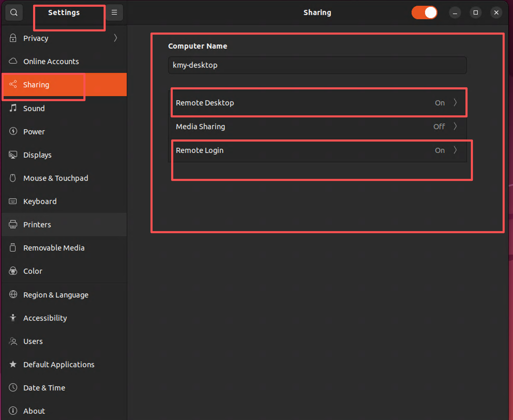Viewport: 513px width, 420px height.
Task: Click the Accessibility person icon
Action: point(13,318)
